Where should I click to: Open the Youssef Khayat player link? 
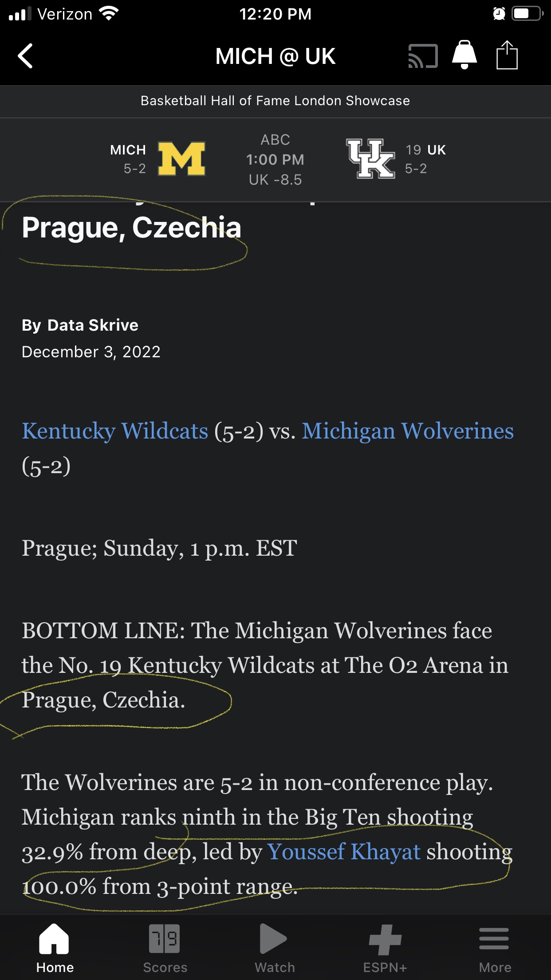pyautogui.click(x=344, y=852)
